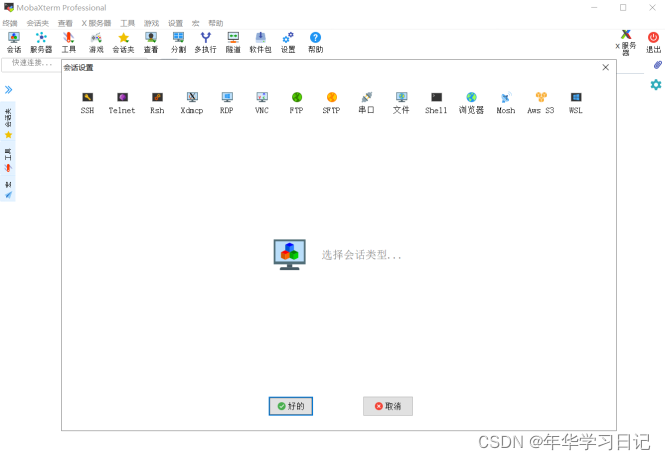Select the Telnet session type
The image size is (666, 460).
pos(122,103)
